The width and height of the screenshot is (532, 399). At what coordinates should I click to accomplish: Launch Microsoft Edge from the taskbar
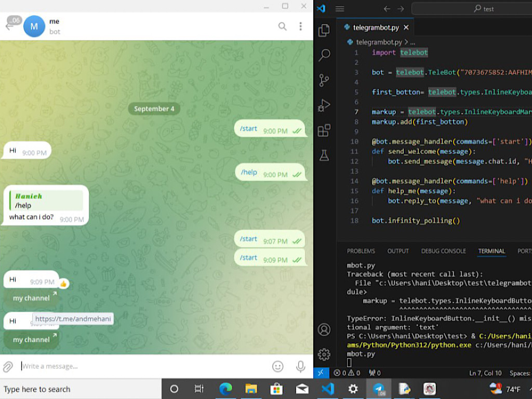tap(225, 389)
